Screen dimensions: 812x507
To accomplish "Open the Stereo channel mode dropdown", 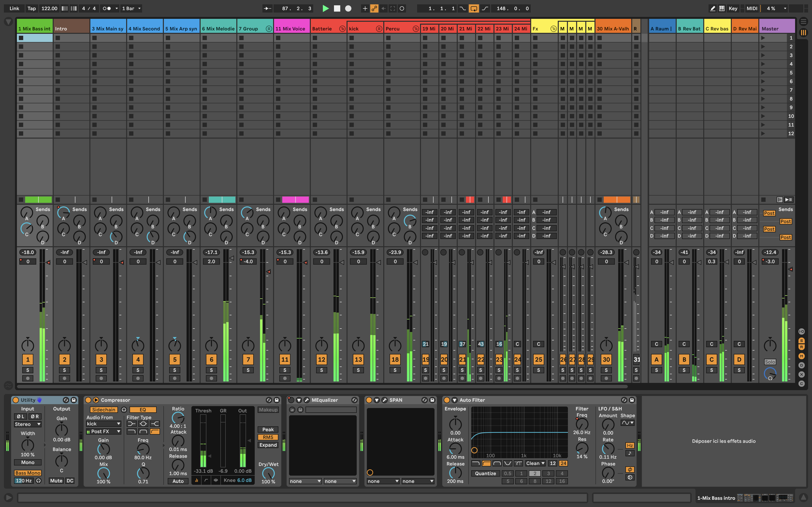I will coord(28,424).
